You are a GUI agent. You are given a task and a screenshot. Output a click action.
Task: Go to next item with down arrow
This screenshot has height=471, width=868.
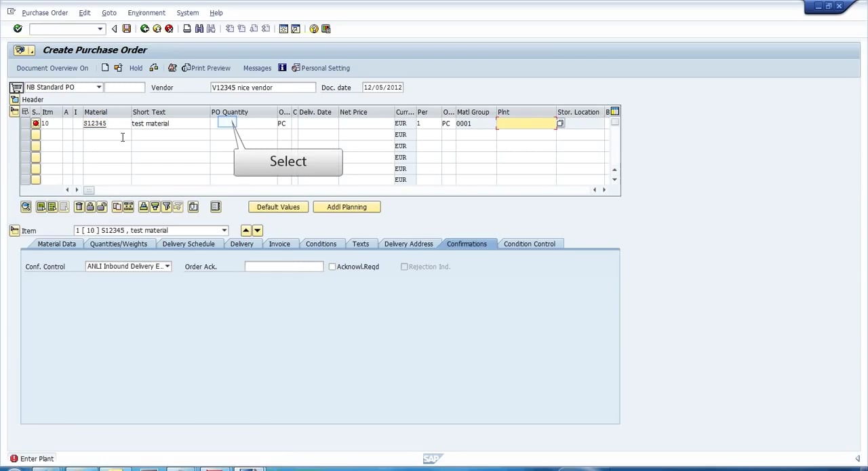click(x=257, y=231)
